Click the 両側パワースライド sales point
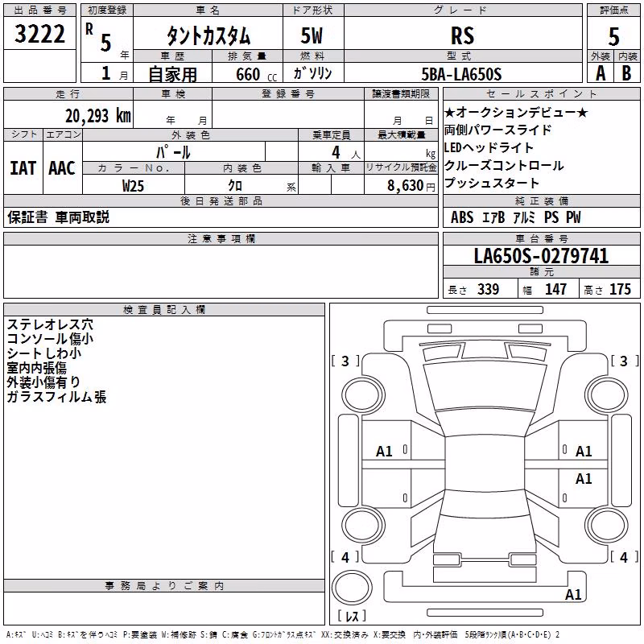Viewport: 644px width, 644px height. pyautogui.click(x=497, y=130)
